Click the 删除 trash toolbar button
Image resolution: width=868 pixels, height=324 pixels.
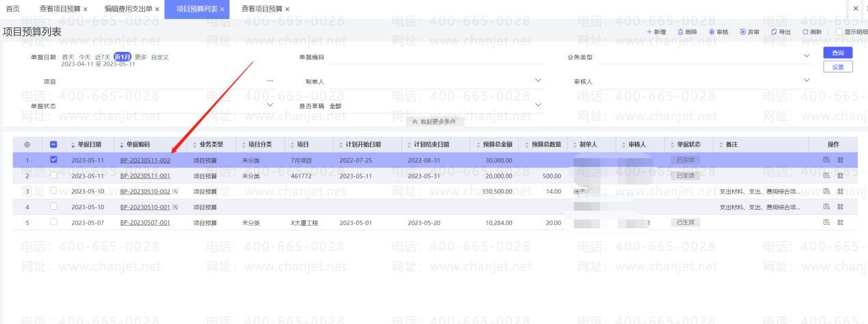[687, 32]
